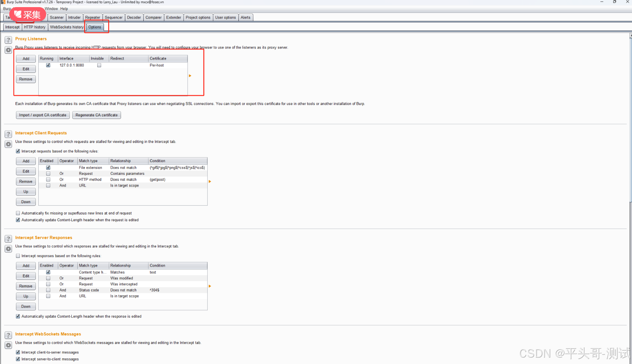Open the Comparer tab

(154, 17)
